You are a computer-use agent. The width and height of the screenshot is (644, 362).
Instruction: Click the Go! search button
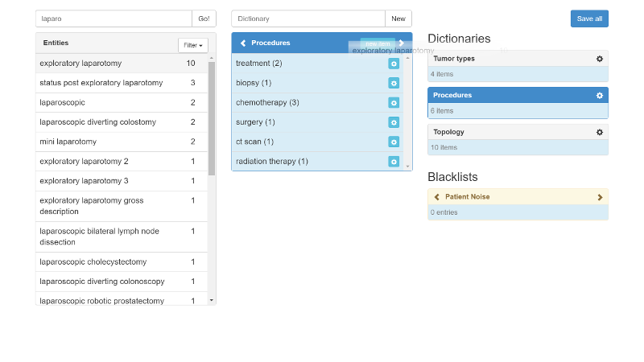point(204,19)
